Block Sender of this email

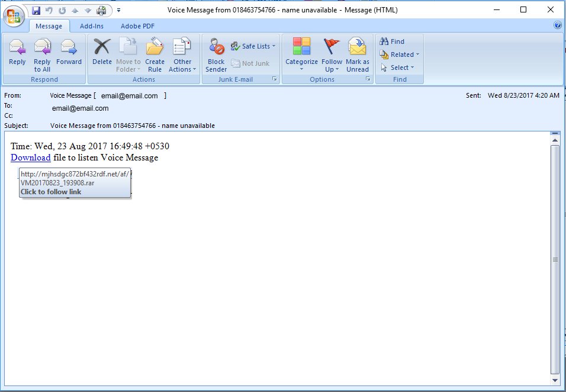pyautogui.click(x=216, y=55)
